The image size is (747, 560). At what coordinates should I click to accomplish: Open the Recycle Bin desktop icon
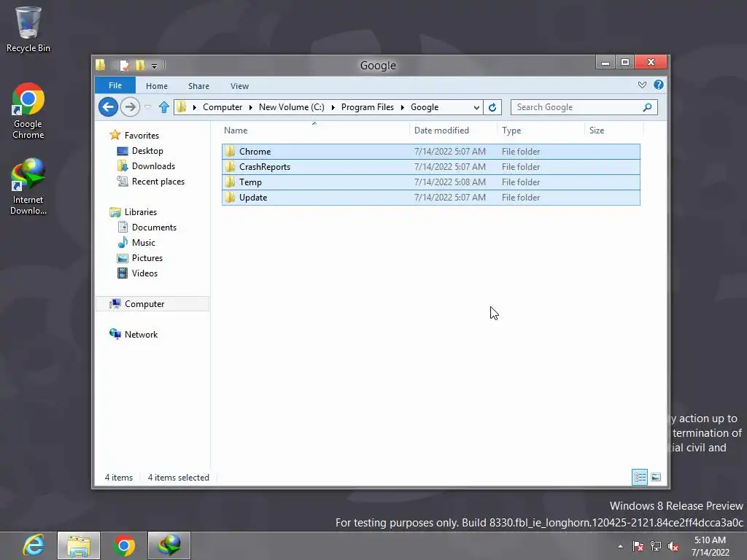coord(28,29)
